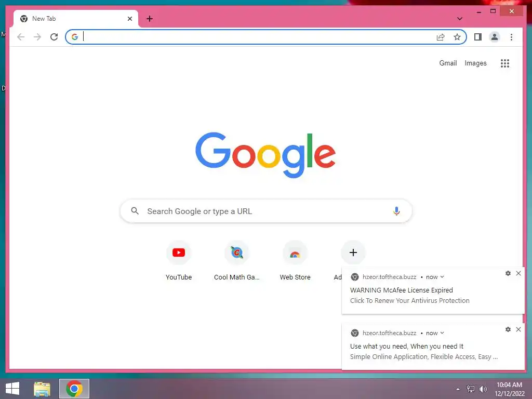Click the Chrome taskbar icon

point(74,389)
